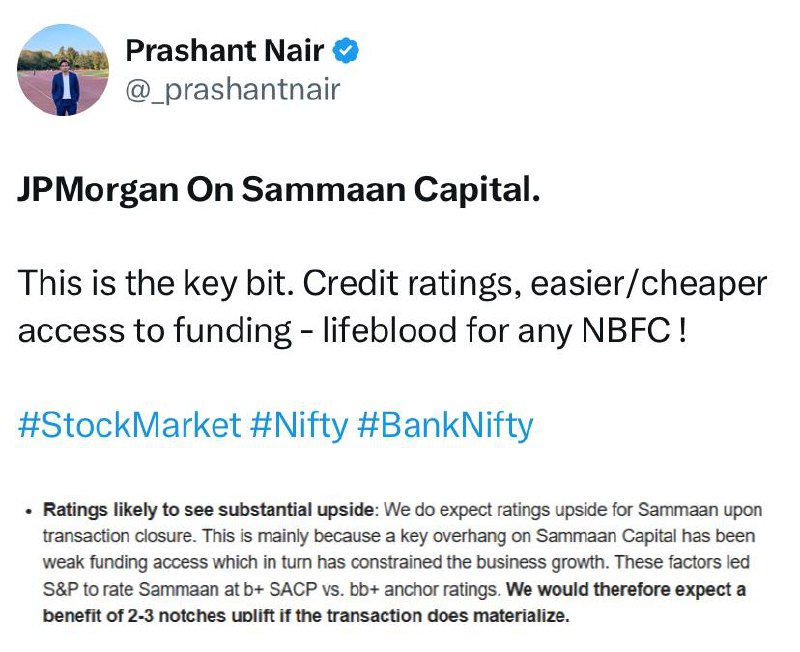
Task: Open the @_prashantnair handle link
Action: pos(232,90)
